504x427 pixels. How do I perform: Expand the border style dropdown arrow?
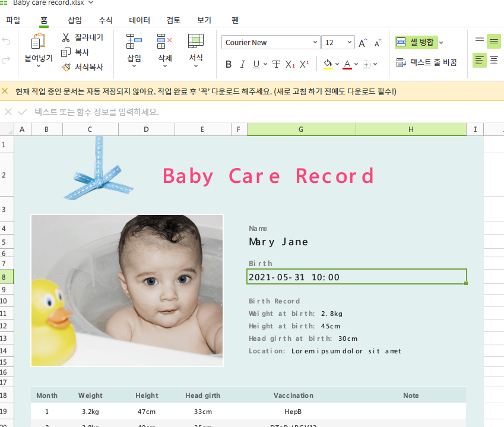(374, 64)
